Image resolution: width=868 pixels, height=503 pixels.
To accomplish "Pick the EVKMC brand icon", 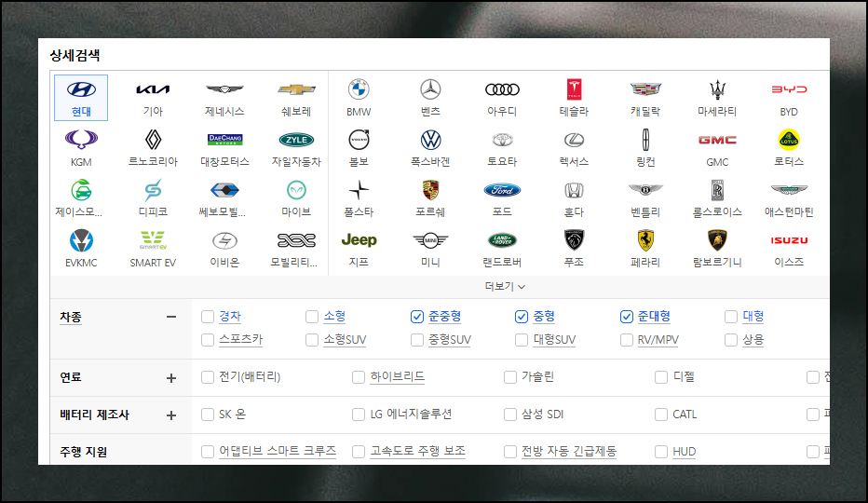I will (x=81, y=240).
